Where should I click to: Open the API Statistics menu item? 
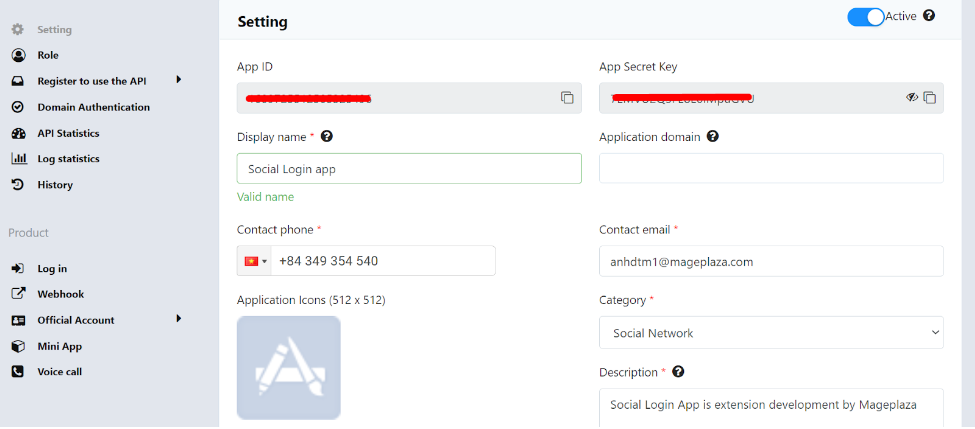(x=68, y=133)
